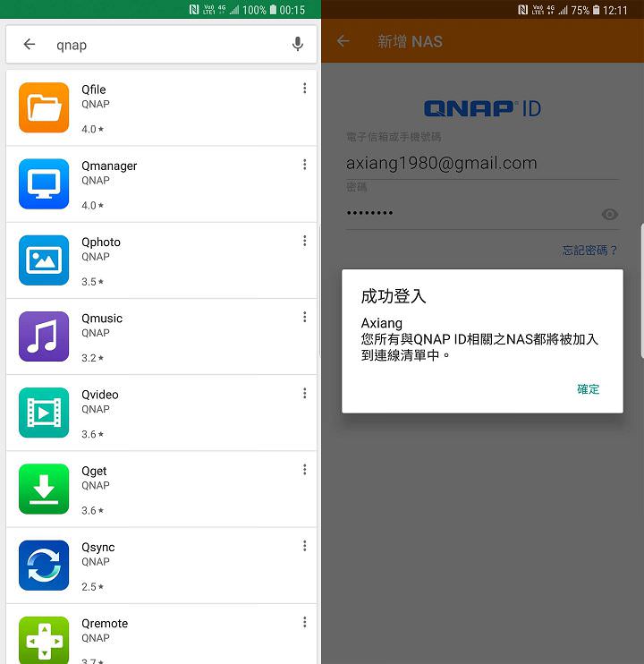Screen dimensions: 644x664
Task: Tap the 忘記密碼? forgot password link
Action: coord(589,251)
